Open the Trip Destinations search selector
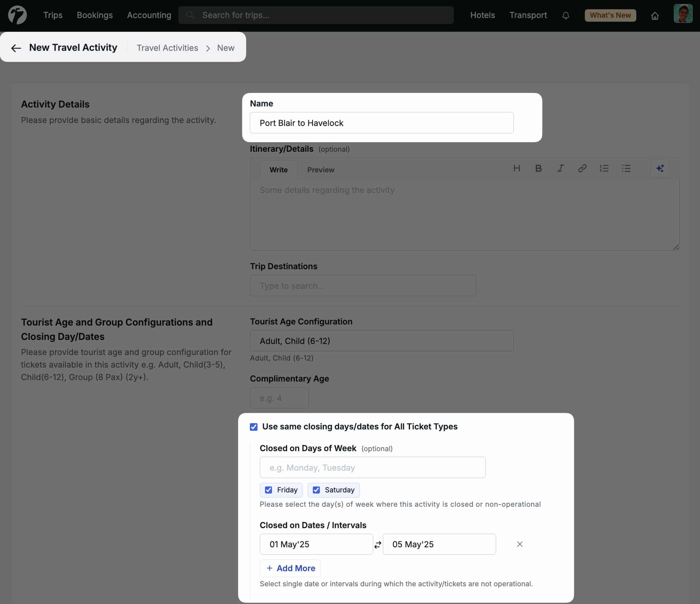The image size is (700, 604). point(363,285)
